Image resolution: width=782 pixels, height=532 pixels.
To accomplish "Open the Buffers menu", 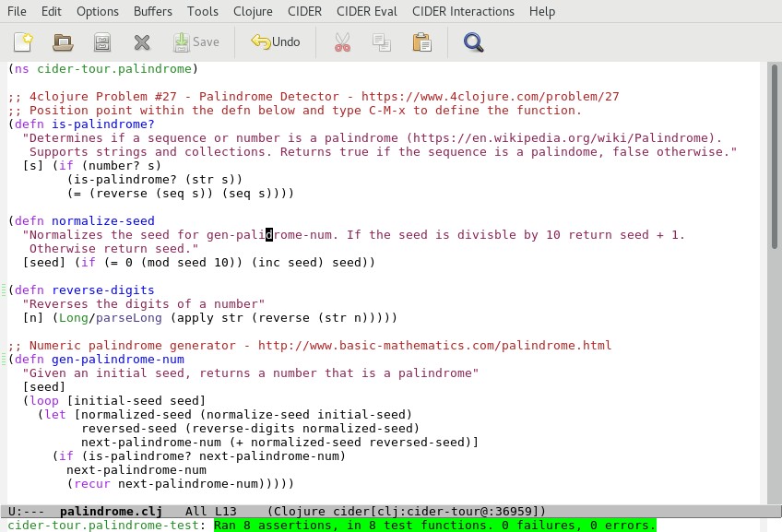I will point(152,11).
